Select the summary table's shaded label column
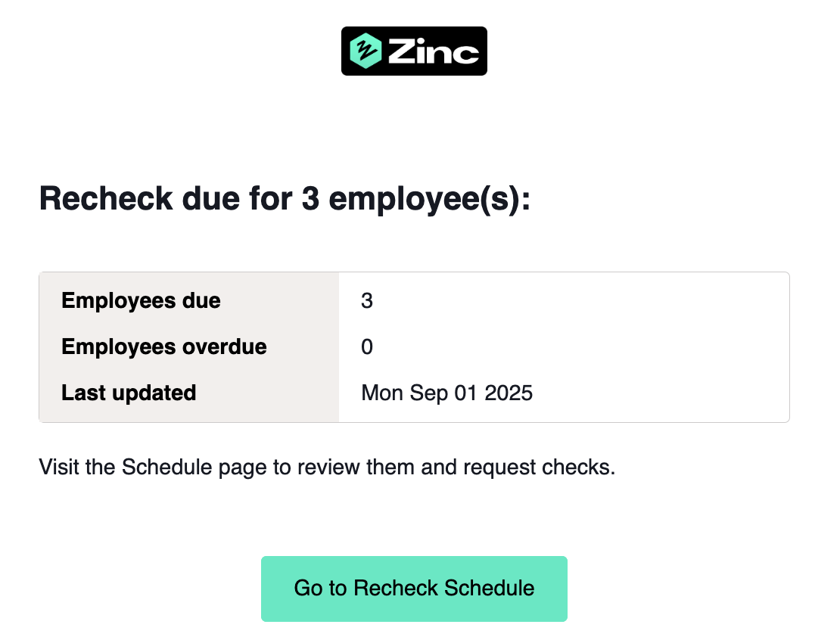This screenshot has width=840, height=640. (x=189, y=346)
